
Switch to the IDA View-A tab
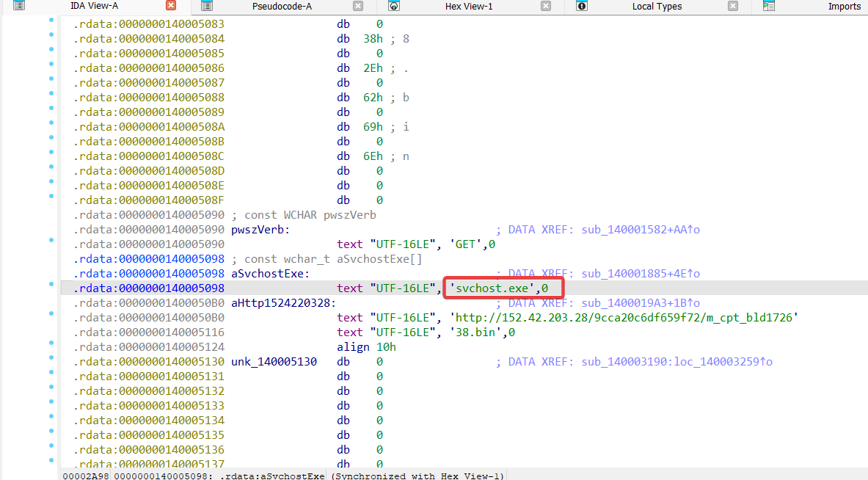94,6
